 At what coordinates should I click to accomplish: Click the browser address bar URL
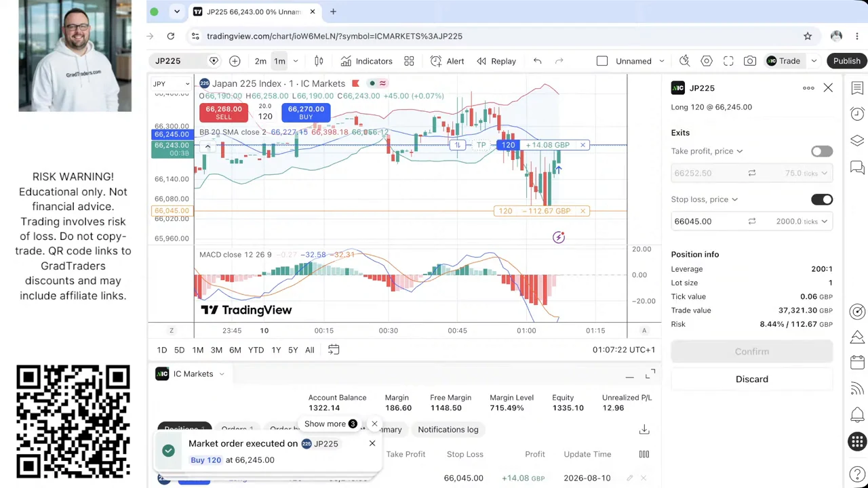(x=334, y=36)
